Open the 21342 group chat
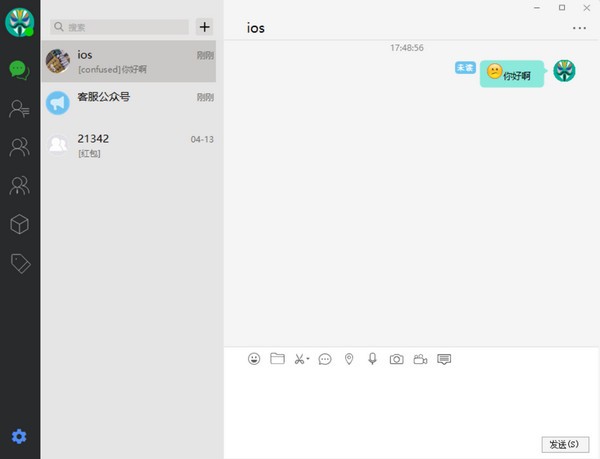The image size is (600, 459). pos(130,145)
